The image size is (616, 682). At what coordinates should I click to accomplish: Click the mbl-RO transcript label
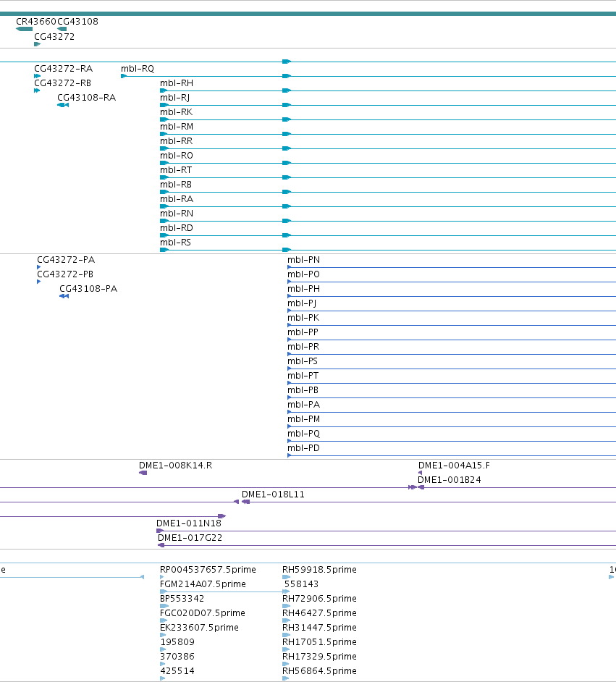[177, 155]
